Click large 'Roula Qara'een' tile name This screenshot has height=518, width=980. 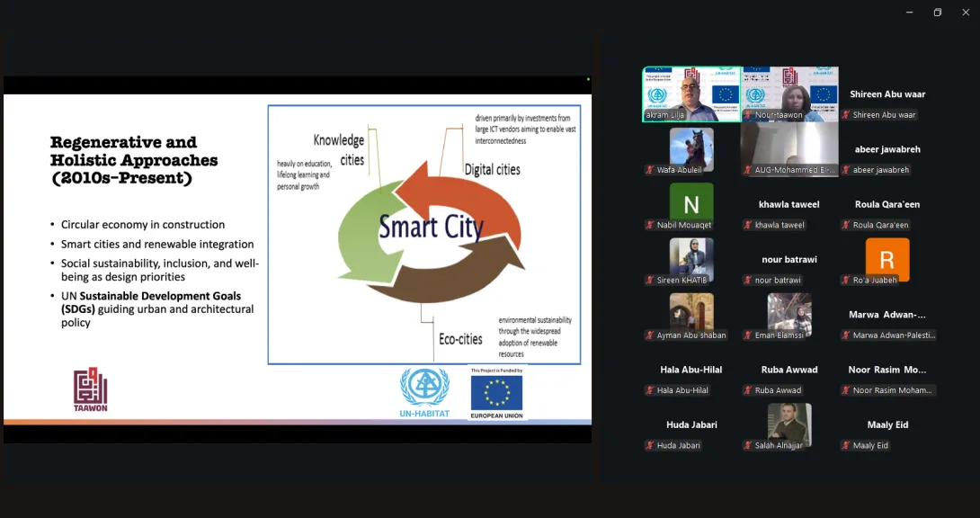coord(887,204)
